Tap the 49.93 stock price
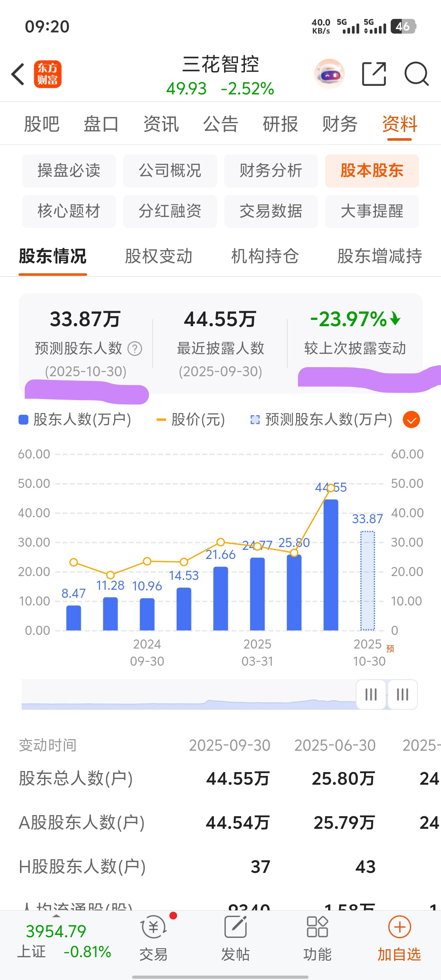 (187, 89)
